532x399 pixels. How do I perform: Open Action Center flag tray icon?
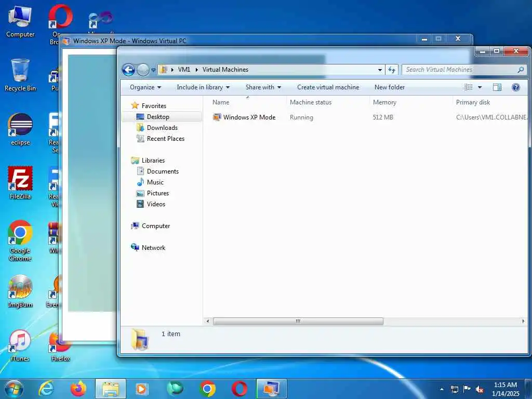point(467,389)
